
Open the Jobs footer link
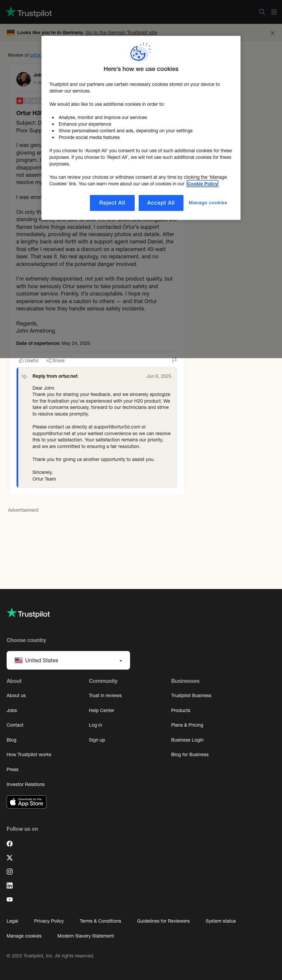tap(12, 710)
